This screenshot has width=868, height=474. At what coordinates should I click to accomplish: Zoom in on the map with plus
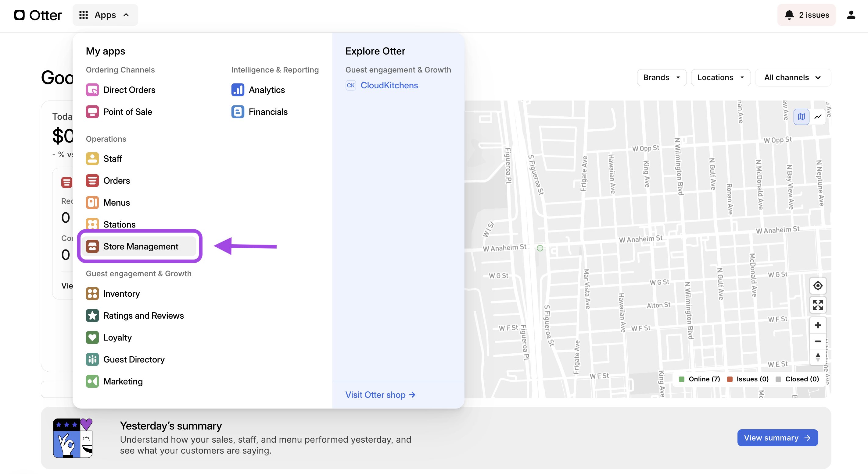tap(817, 325)
